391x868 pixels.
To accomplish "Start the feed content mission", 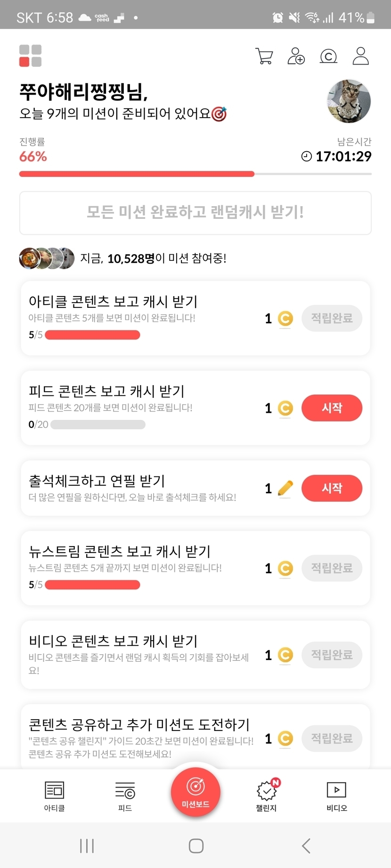I will (332, 408).
